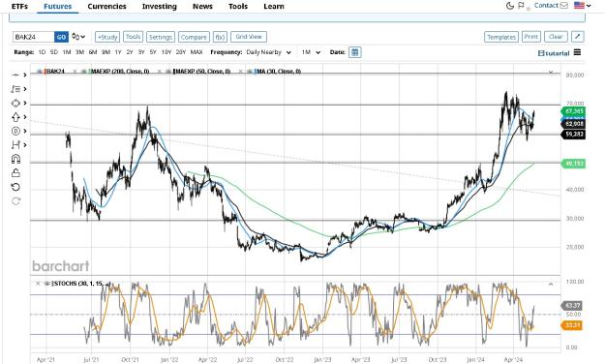Open the Contact link
Viewport: 605px width, 364px height.
(546, 6)
